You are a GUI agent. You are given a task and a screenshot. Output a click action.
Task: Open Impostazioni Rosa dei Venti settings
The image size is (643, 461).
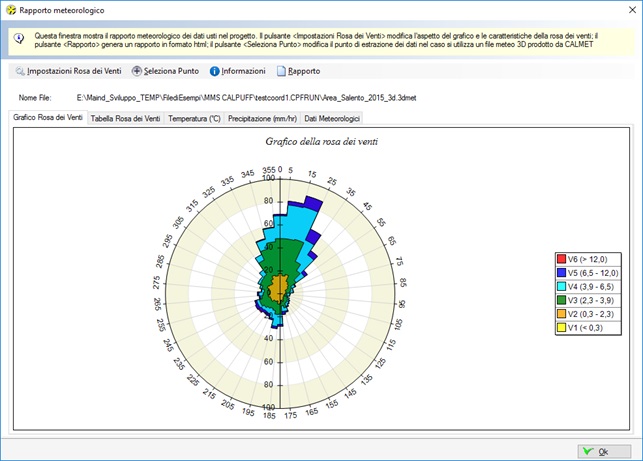69,71
